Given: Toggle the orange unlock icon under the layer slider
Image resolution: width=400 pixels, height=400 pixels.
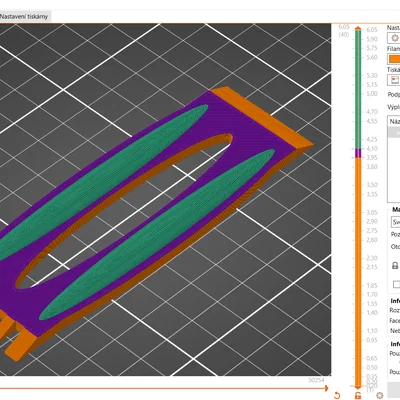Looking at the screenshot, I should click(358, 396).
